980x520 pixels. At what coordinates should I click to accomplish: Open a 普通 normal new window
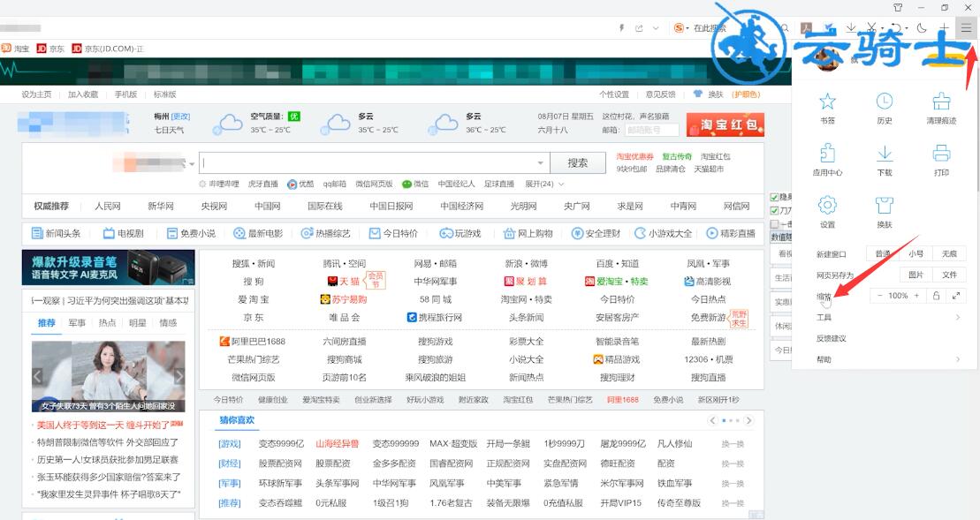click(x=883, y=253)
